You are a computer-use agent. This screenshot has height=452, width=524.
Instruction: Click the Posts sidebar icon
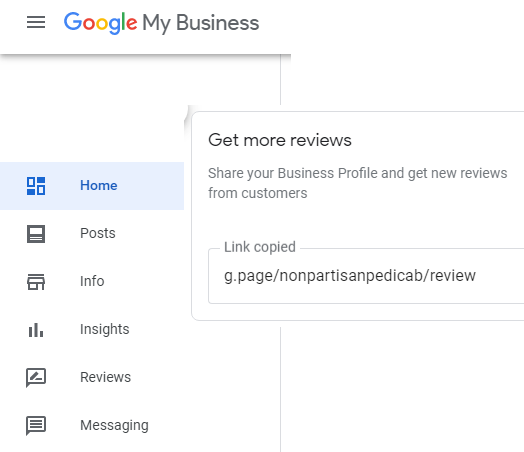pos(36,234)
